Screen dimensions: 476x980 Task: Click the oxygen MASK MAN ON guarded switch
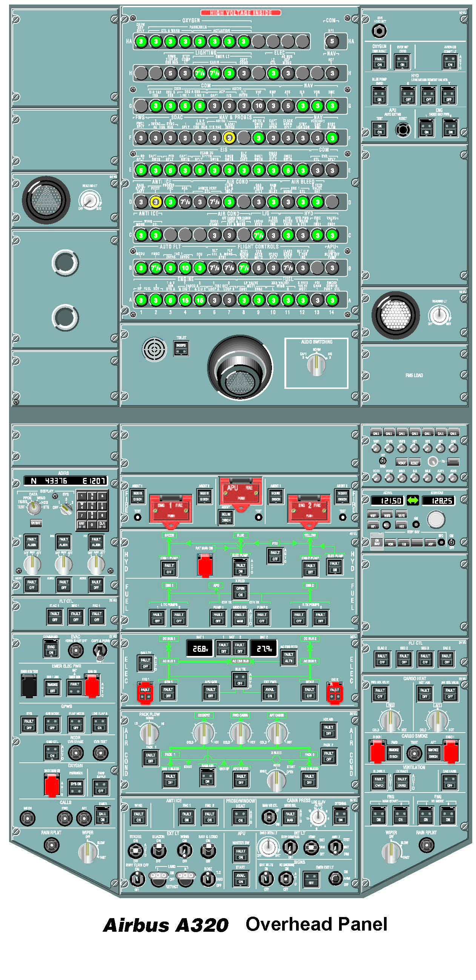(52, 785)
